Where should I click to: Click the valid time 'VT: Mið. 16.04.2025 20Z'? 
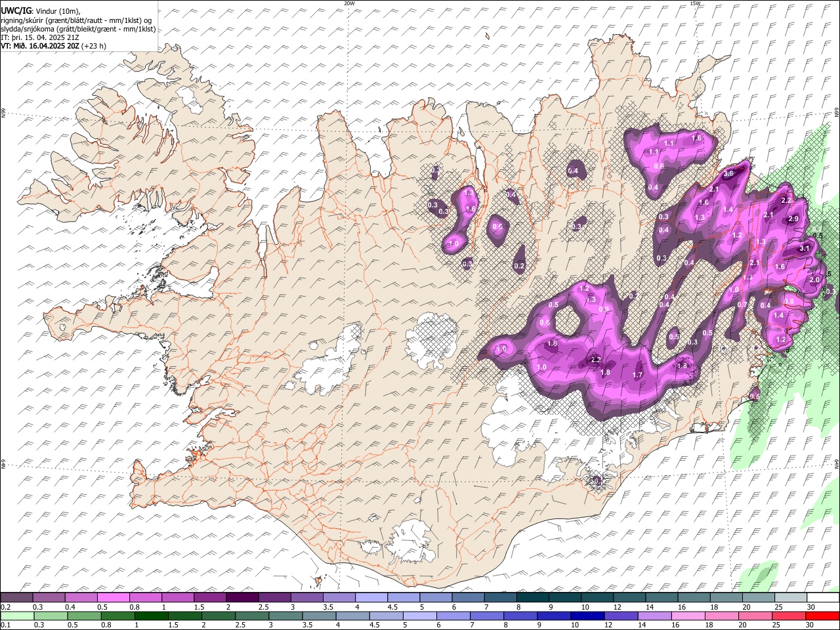coord(40,46)
